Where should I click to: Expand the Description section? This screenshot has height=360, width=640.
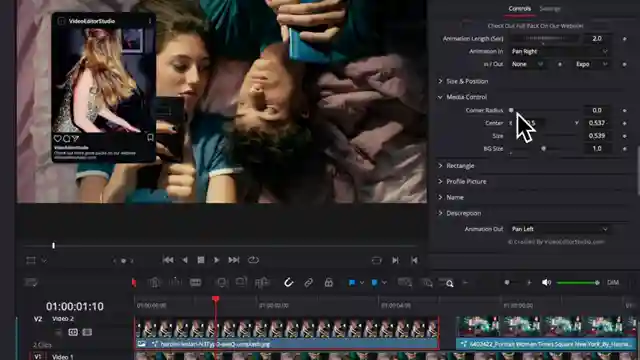(440, 213)
